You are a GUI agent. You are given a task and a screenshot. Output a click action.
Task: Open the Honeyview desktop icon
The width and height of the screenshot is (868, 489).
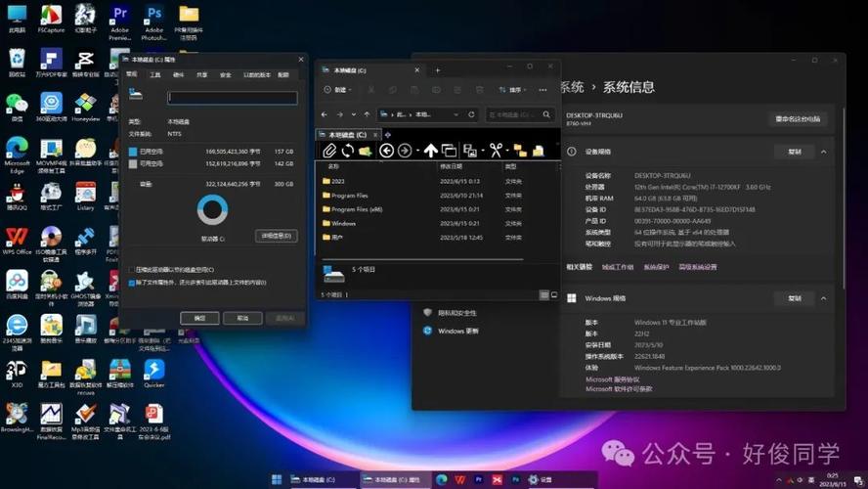85,108
